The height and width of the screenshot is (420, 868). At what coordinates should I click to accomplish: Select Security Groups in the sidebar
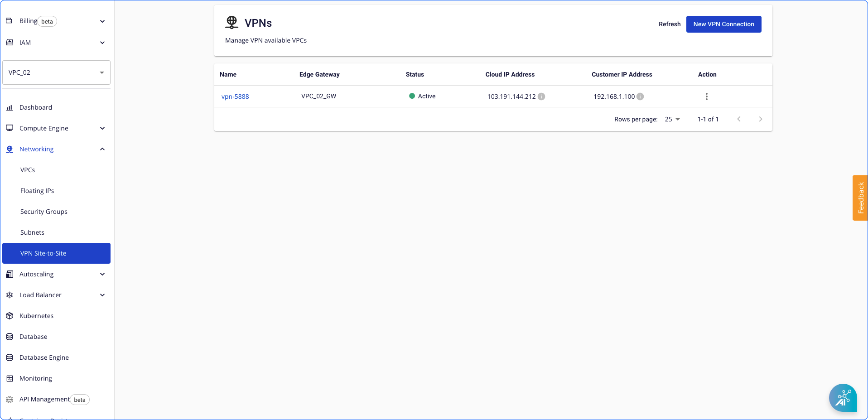(x=43, y=211)
